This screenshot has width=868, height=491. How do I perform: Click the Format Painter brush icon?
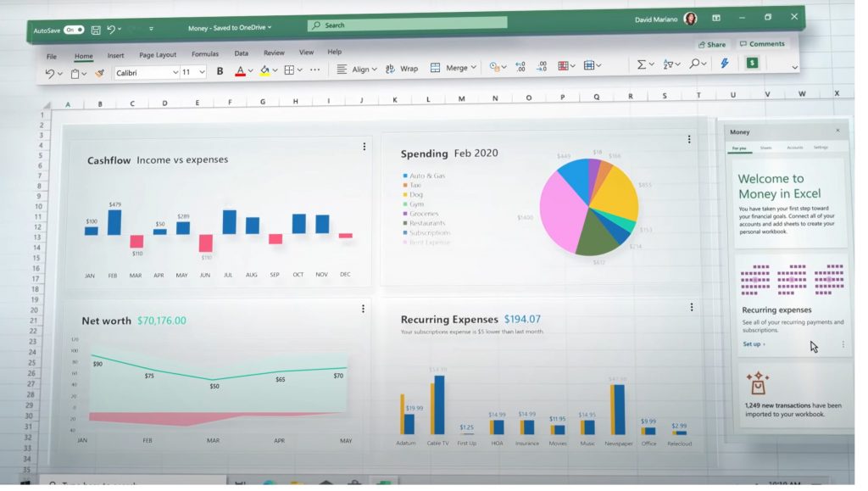99,74
